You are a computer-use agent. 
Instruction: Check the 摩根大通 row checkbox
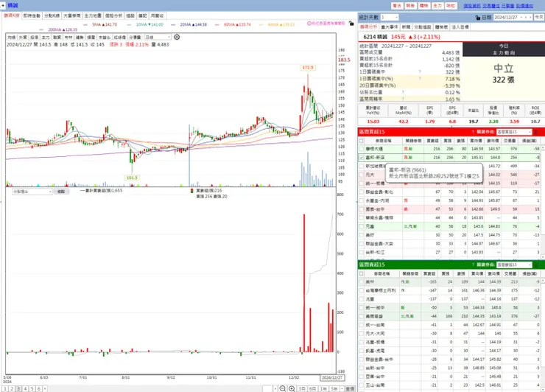tap(362, 149)
